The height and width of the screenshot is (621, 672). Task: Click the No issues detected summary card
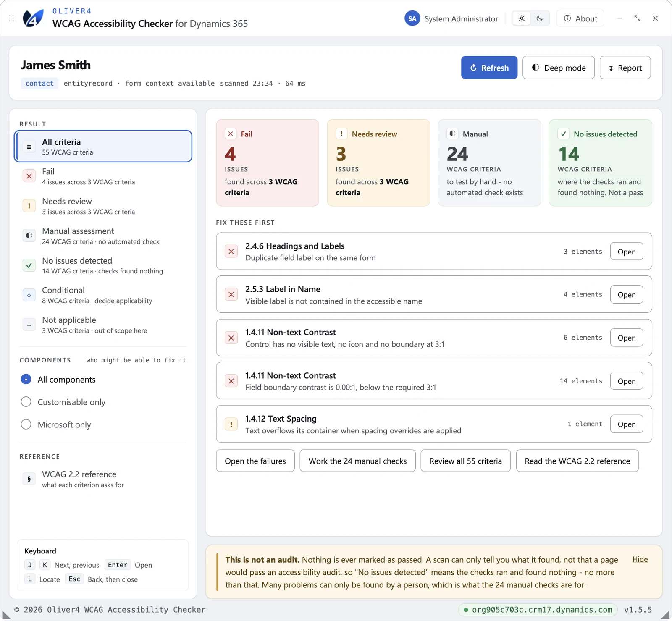600,163
